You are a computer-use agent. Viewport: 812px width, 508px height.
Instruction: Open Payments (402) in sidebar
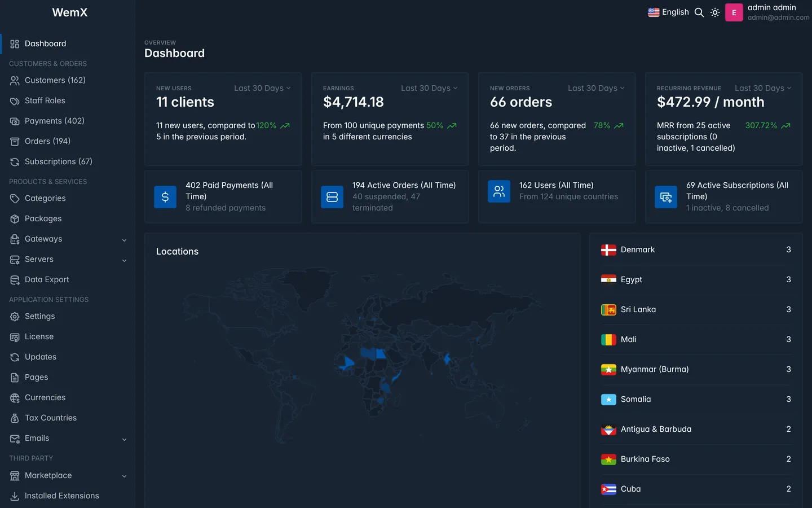68,121
